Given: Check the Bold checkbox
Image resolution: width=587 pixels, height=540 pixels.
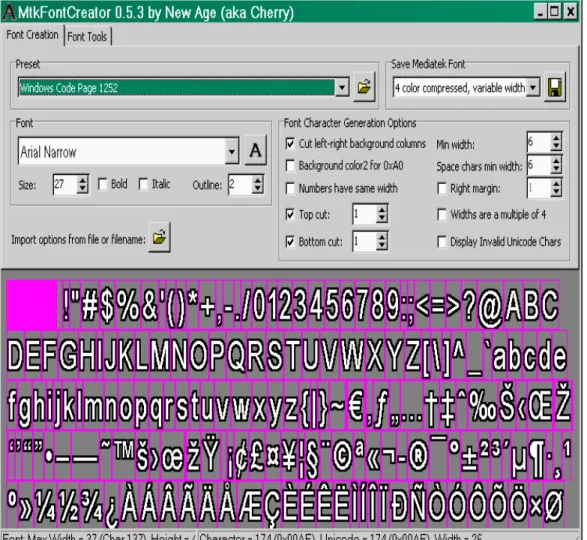Looking at the screenshot, I should (102, 184).
